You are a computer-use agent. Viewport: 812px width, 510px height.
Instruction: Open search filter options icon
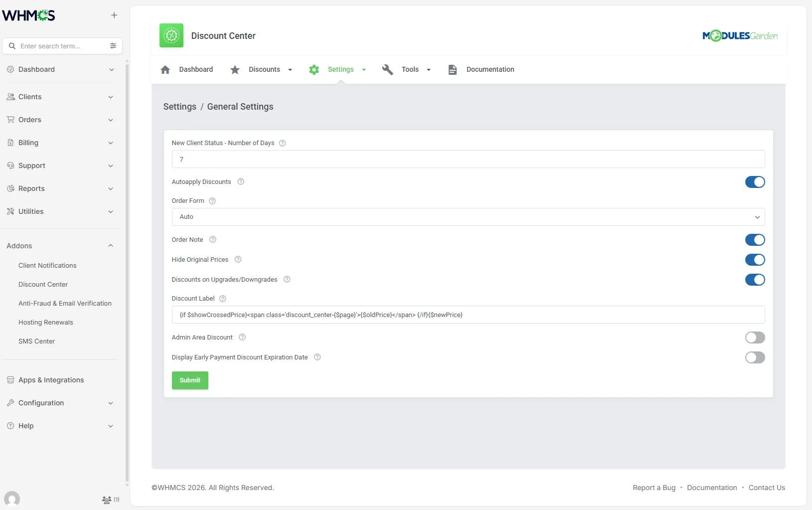pos(113,46)
